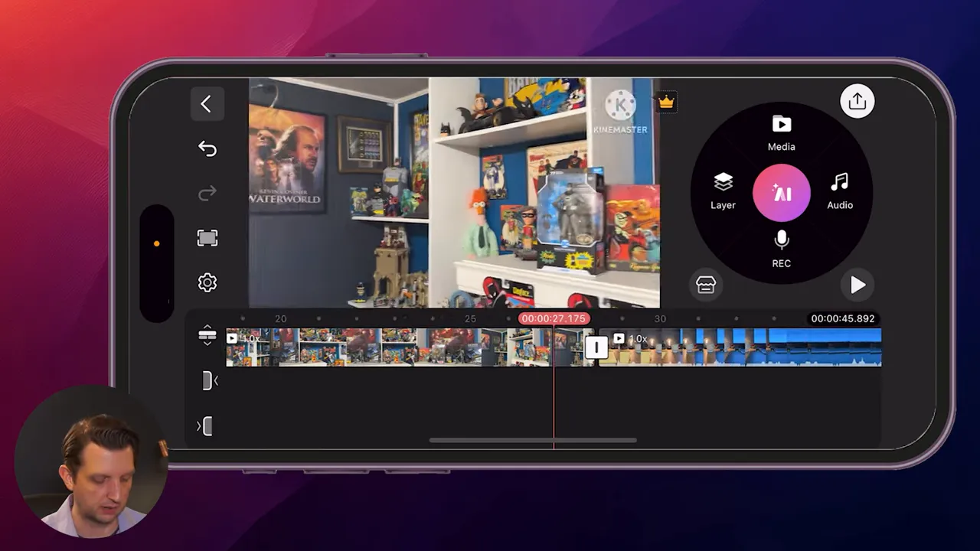Viewport: 980px width, 551px height.
Task: Open the Media browser
Action: (781, 132)
